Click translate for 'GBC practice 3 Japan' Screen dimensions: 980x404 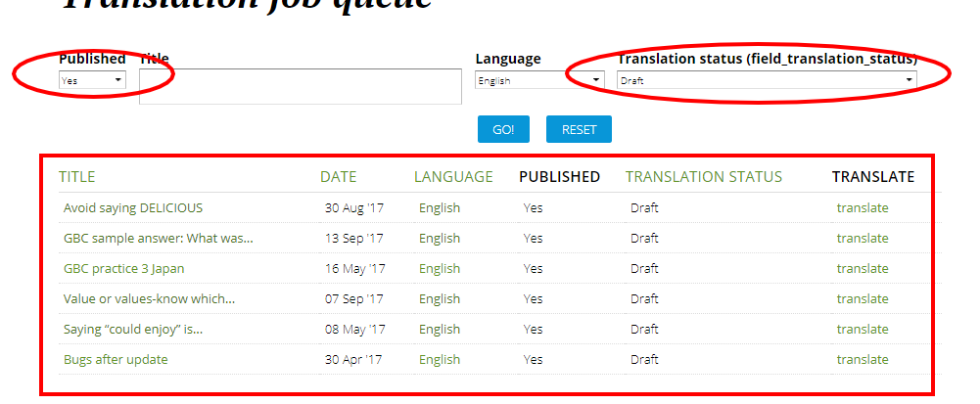tap(863, 269)
